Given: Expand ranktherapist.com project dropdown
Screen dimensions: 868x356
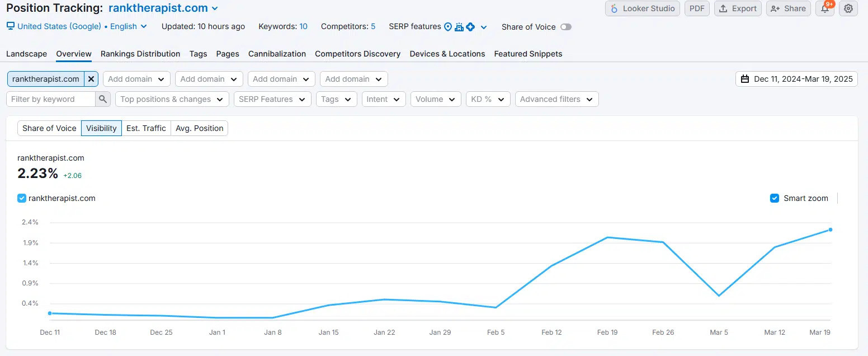Looking at the screenshot, I should pos(215,8).
